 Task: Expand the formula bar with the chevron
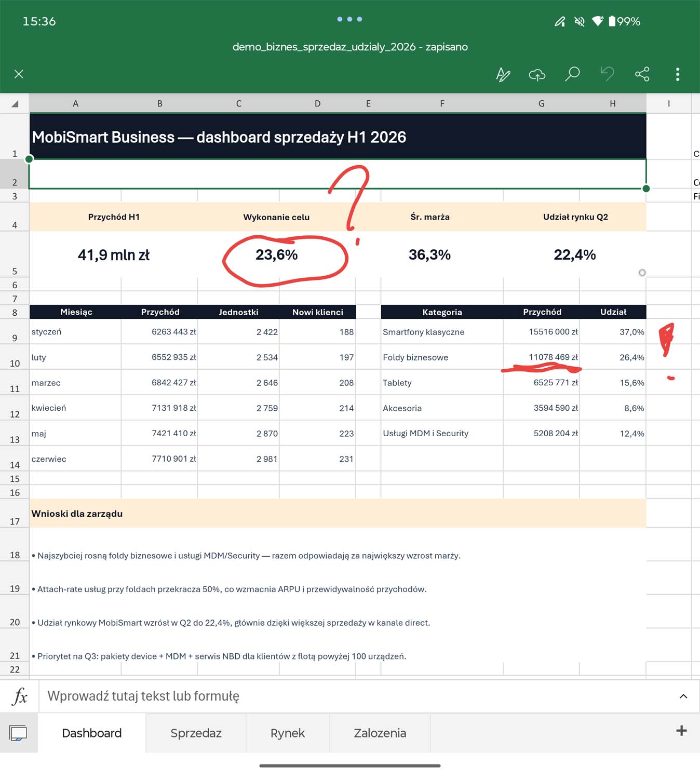[x=683, y=696]
